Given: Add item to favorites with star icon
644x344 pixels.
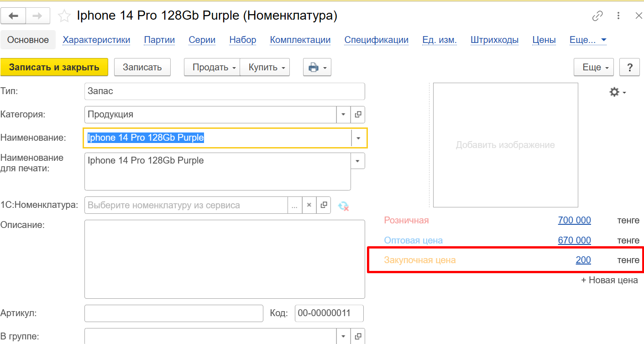Looking at the screenshot, I should (64, 16).
